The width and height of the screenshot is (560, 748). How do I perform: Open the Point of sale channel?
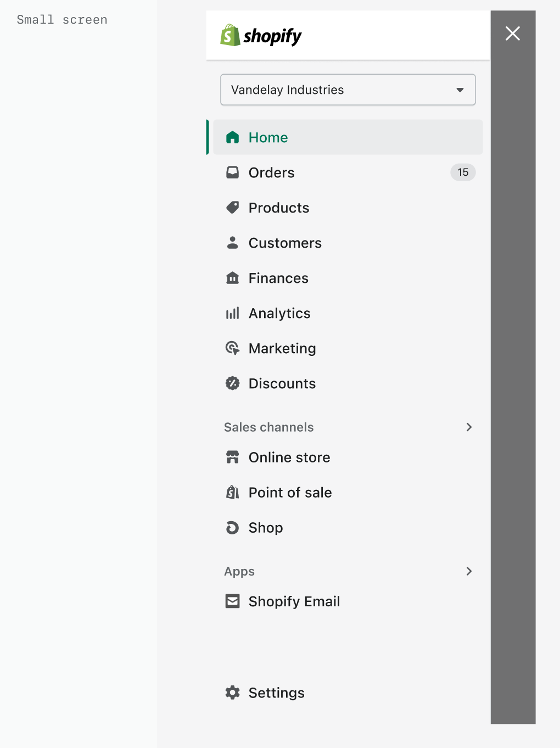coord(348,492)
